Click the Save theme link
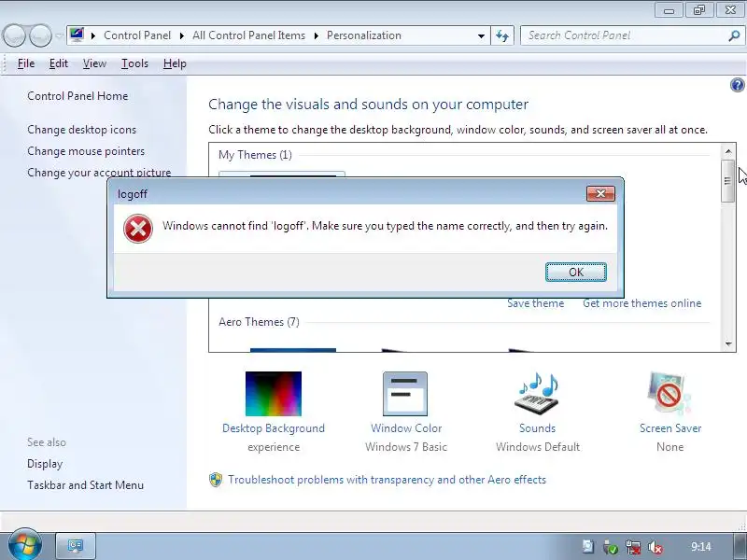 pyautogui.click(x=535, y=303)
